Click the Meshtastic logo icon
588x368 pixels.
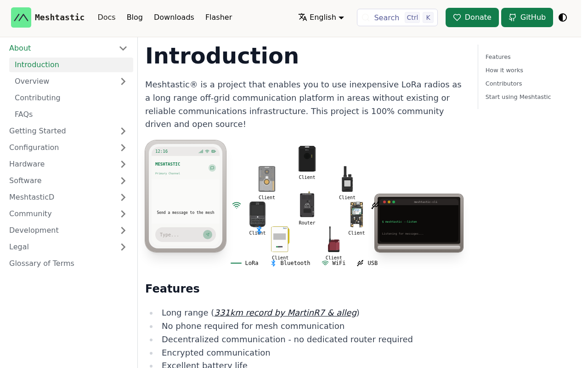(21, 17)
